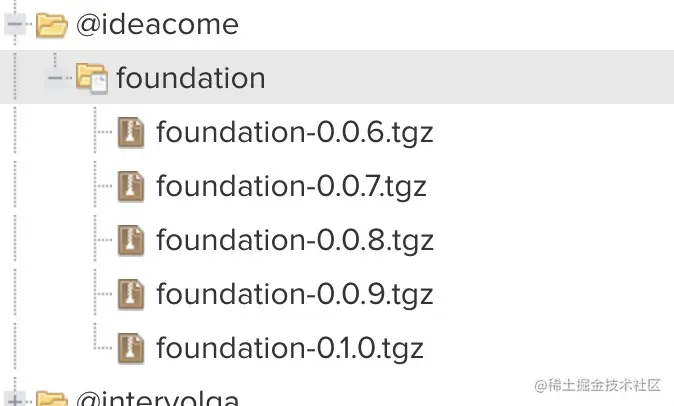This screenshot has height=406, width=674.
Task: Select foundation-0.0.6.tgz file name
Action: (x=294, y=132)
